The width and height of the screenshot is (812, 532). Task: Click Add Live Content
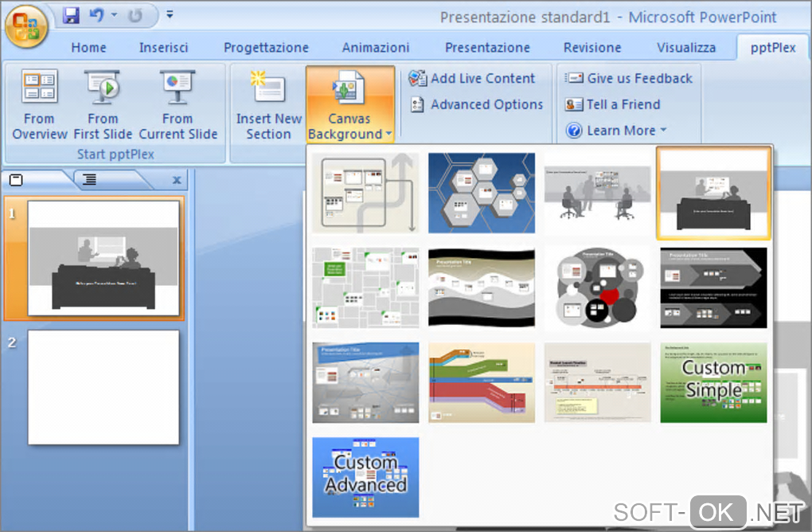(x=472, y=78)
